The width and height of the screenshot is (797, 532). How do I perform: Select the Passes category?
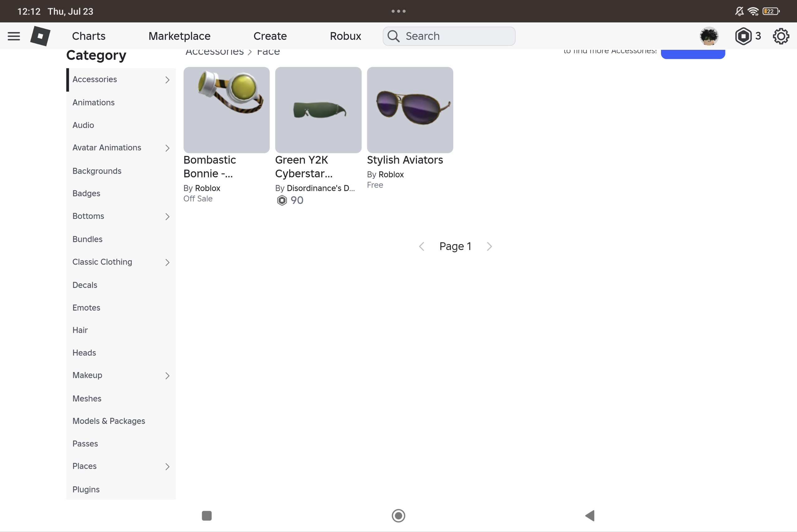121,444
